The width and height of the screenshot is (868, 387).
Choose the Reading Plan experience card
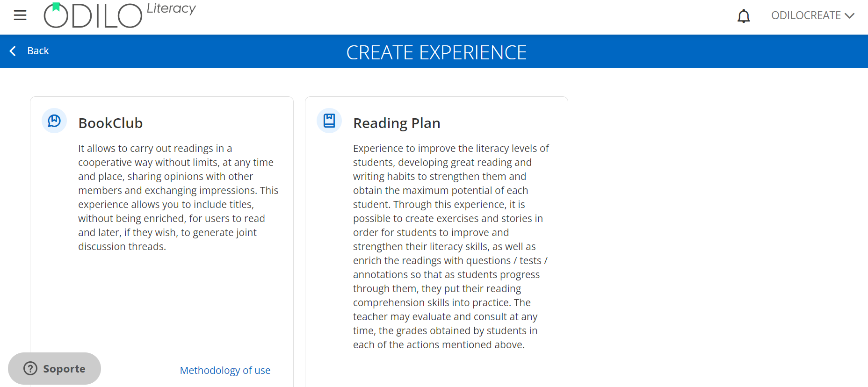(x=436, y=242)
